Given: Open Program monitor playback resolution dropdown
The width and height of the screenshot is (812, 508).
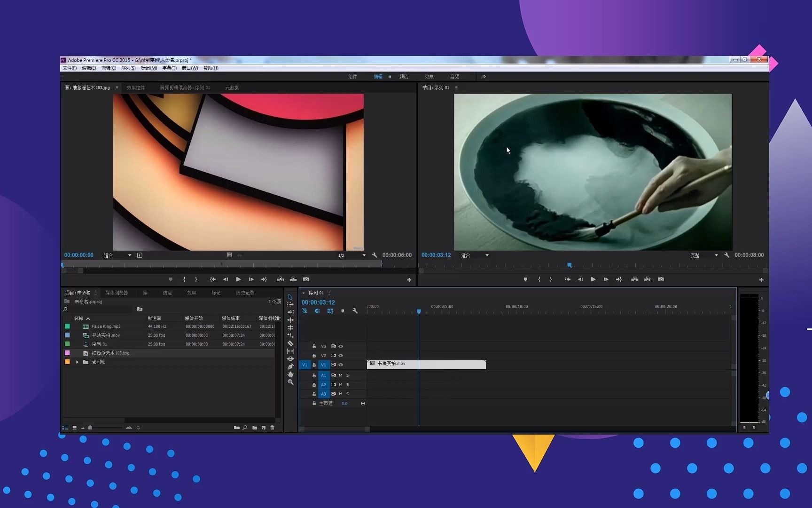Looking at the screenshot, I should click(704, 255).
